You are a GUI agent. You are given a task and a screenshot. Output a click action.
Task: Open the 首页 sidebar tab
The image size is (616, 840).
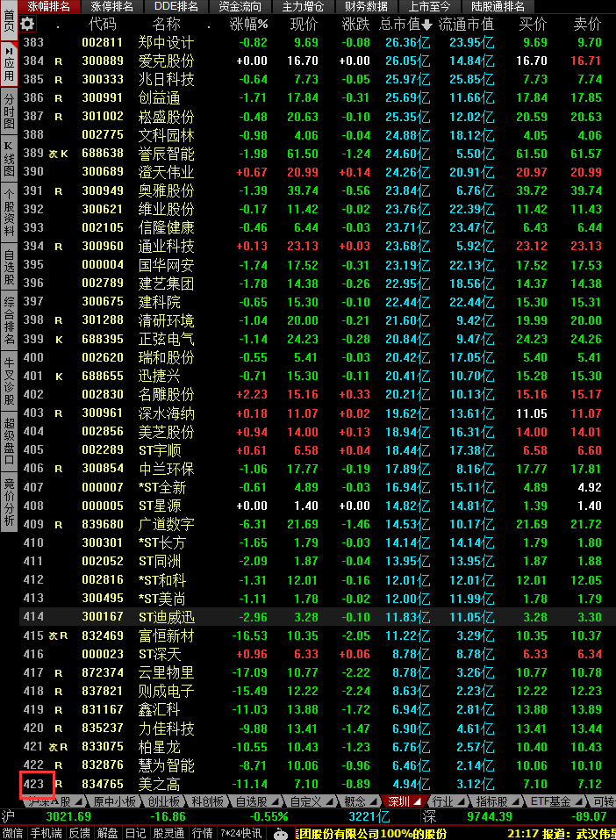click(x=9, y=20)
